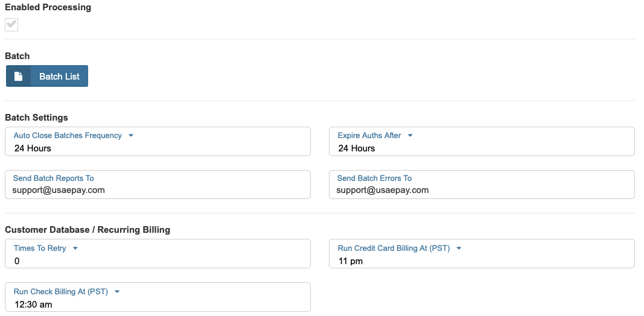644x316 pixels.
Task: Click the arrow next to Expire Auths After
Action: pyautogui.click(x=410, y=136)
